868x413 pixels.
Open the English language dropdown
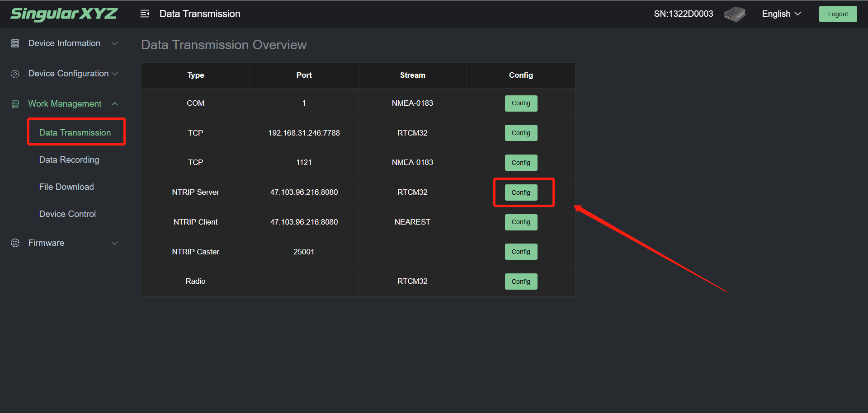point(781,14)
